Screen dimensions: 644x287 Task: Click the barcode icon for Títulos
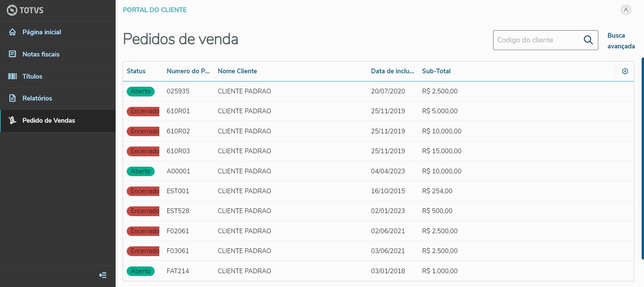tap(12, 76)
